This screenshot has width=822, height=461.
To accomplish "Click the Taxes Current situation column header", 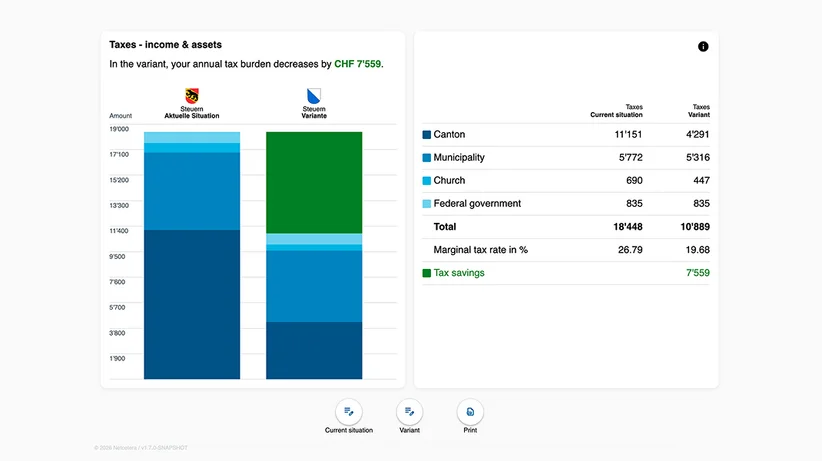I will tap(616, 111).
